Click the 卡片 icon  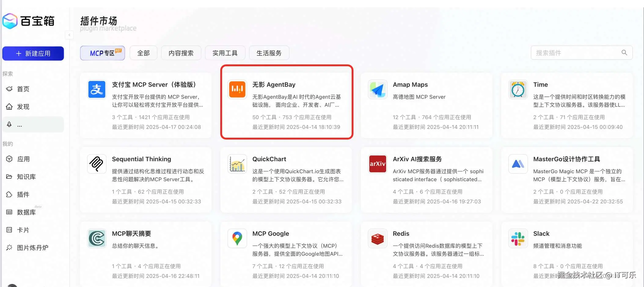(9, 230)
